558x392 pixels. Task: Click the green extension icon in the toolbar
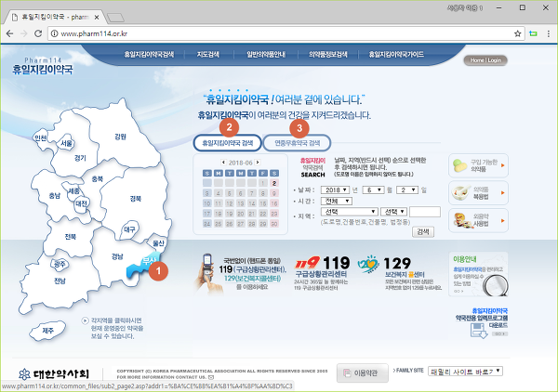tap(533, 33)
